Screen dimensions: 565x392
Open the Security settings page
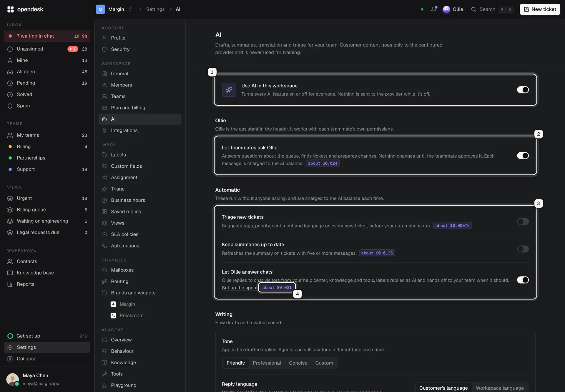click(x=140, y=49)
